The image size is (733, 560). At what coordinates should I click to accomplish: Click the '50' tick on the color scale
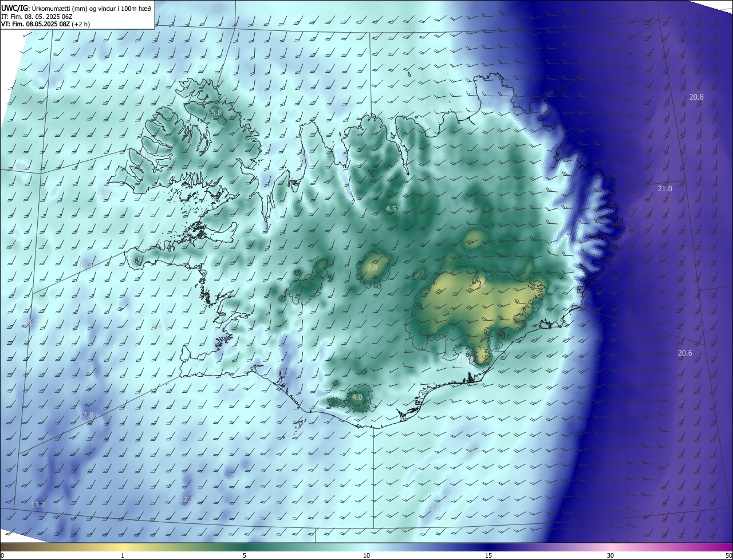pos(728,555)
